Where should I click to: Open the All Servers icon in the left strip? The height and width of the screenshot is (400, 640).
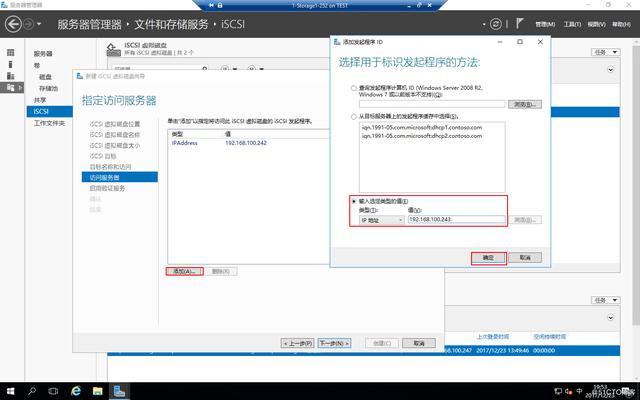point(11,76)
